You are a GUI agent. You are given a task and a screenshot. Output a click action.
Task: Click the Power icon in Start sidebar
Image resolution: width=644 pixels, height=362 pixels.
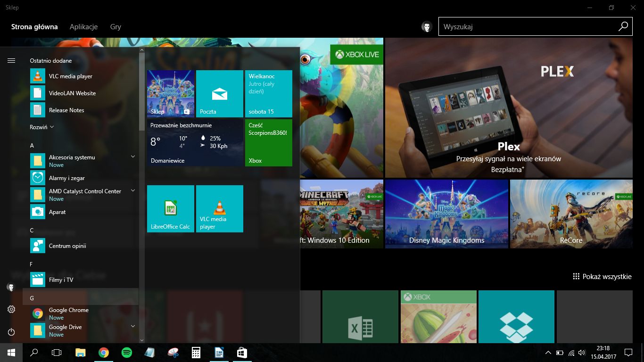(11, 332)
